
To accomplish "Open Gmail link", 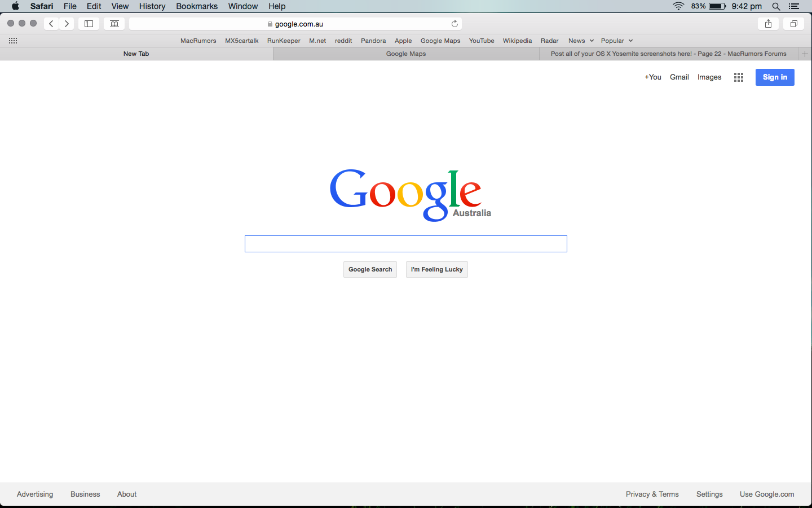I will 679,77.
